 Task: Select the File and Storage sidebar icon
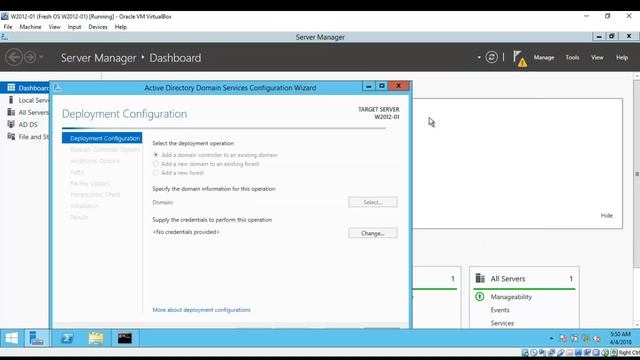[x=11, y=137]
